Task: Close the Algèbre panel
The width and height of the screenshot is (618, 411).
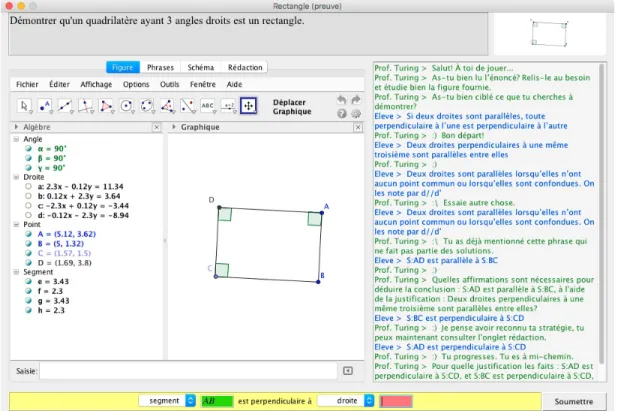Action: [x=156, y=127]
